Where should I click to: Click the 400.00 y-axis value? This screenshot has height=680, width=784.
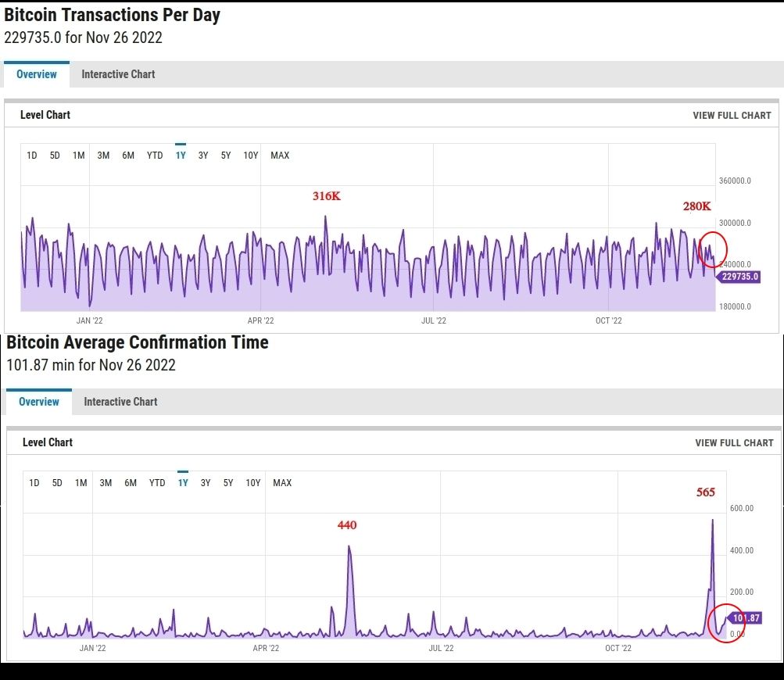pyautogui.click(x=742, y=550)
